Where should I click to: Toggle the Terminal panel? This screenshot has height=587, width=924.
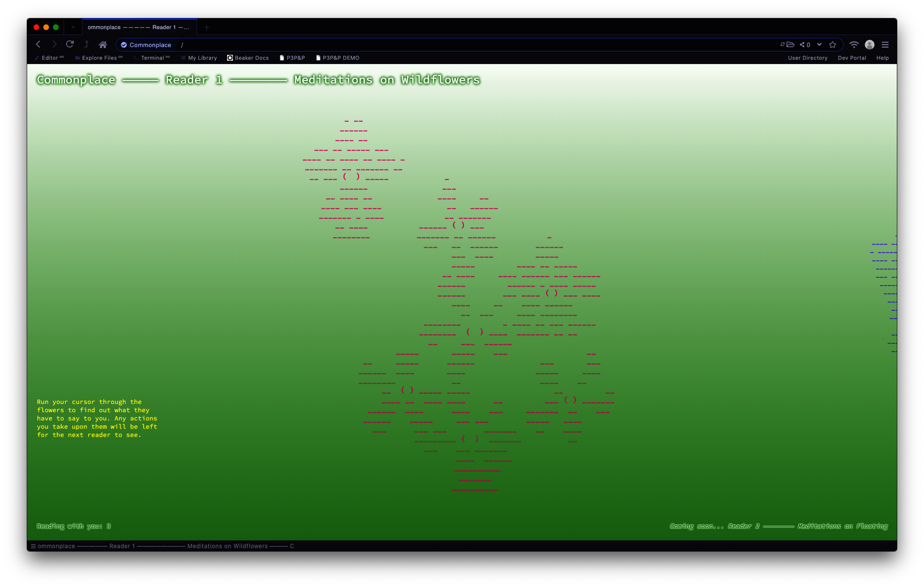[152, 58]
